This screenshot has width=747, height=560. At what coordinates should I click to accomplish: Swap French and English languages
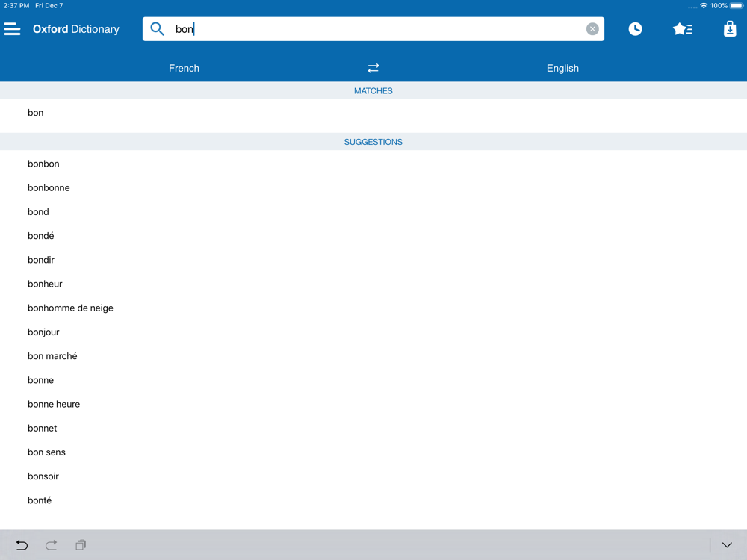pyautogui.click(x=373, y=68)
